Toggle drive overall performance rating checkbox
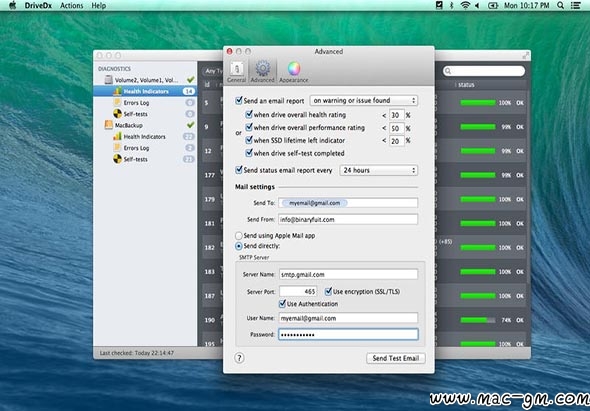This screenshot has width=590, height=411. click(249, 128)
